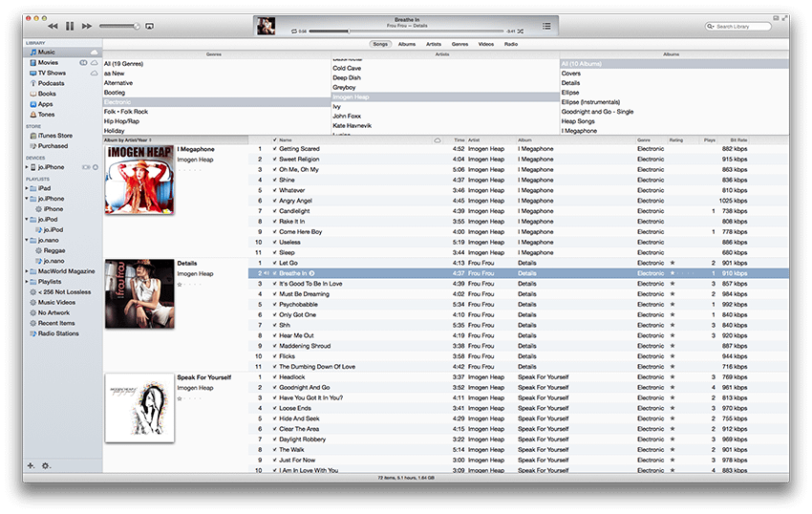
Task: Expand the MacWorld Magazine folder
Action: click(27, 271)
